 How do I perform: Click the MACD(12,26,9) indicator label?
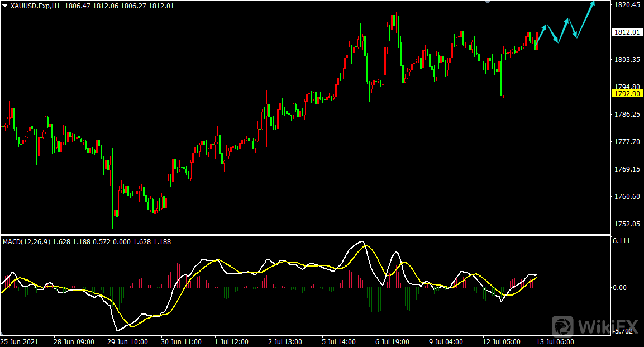click(26, 242)
